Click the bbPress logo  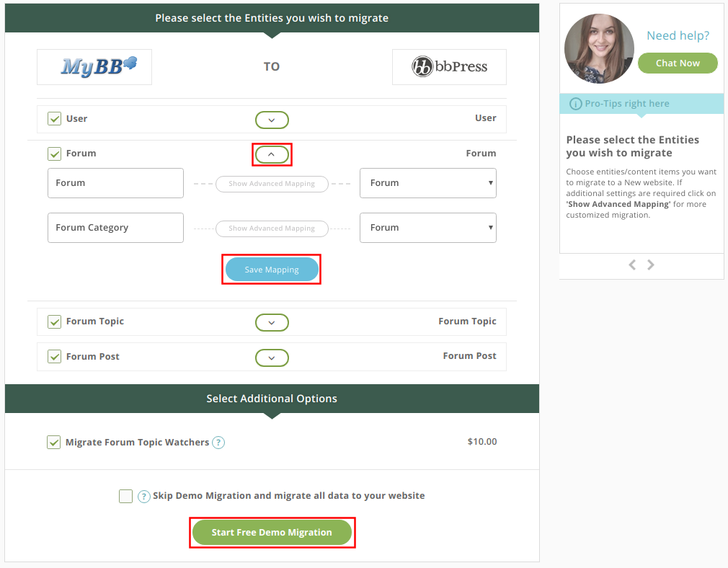[x=450, y=66]
